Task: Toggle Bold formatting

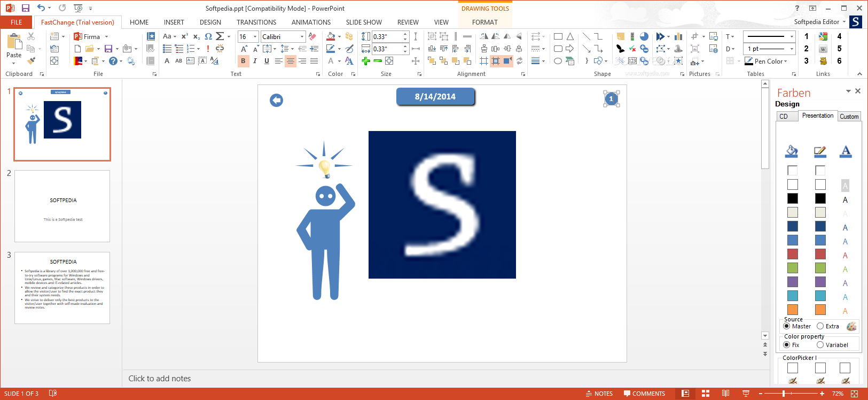Action: pyautogui.click(x=243, y=61)
